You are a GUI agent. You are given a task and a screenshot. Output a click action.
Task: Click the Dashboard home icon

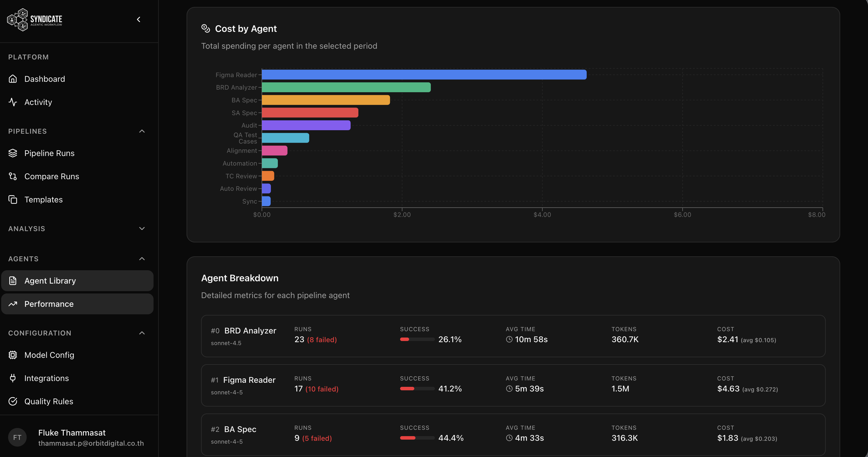(x=13, y=79)
